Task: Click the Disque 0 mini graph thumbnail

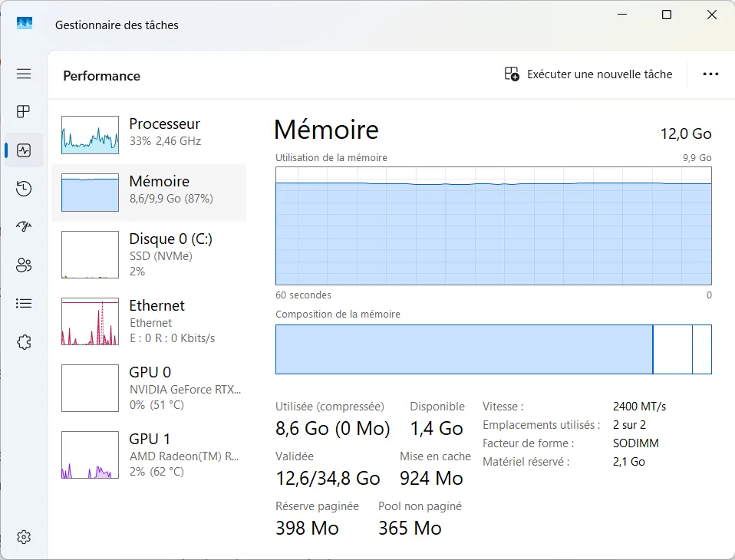Action: pos(90,255)
